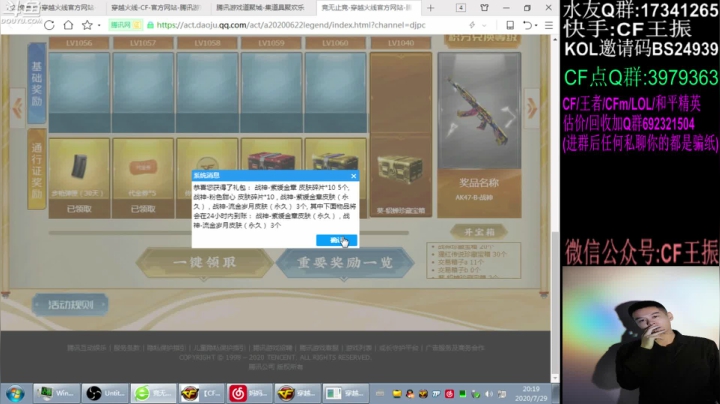Open a new browser tab with plus
720x404 pixels.
[x=430, y=8]
